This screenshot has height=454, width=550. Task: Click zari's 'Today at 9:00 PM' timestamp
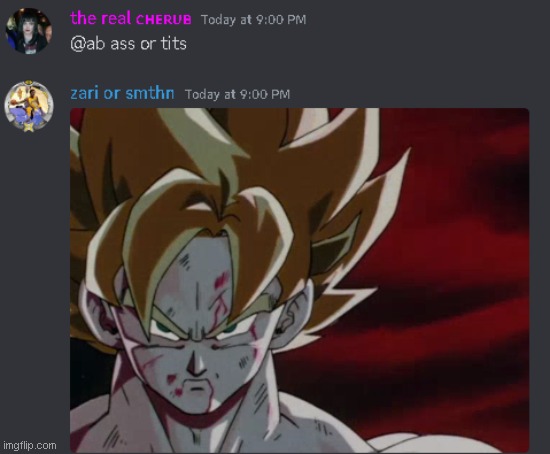(x=237, y=94)
